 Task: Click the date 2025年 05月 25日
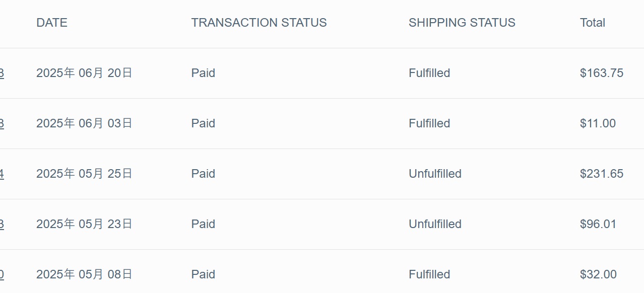point(84,174)
